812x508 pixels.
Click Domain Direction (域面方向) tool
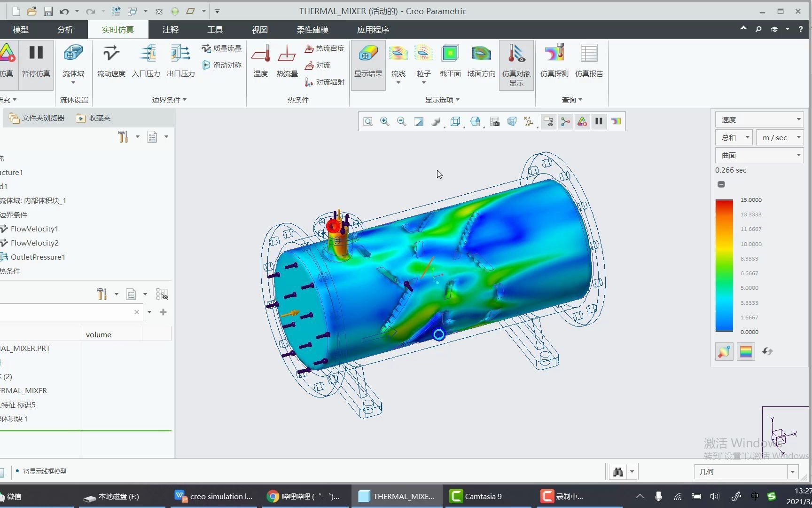481,61
